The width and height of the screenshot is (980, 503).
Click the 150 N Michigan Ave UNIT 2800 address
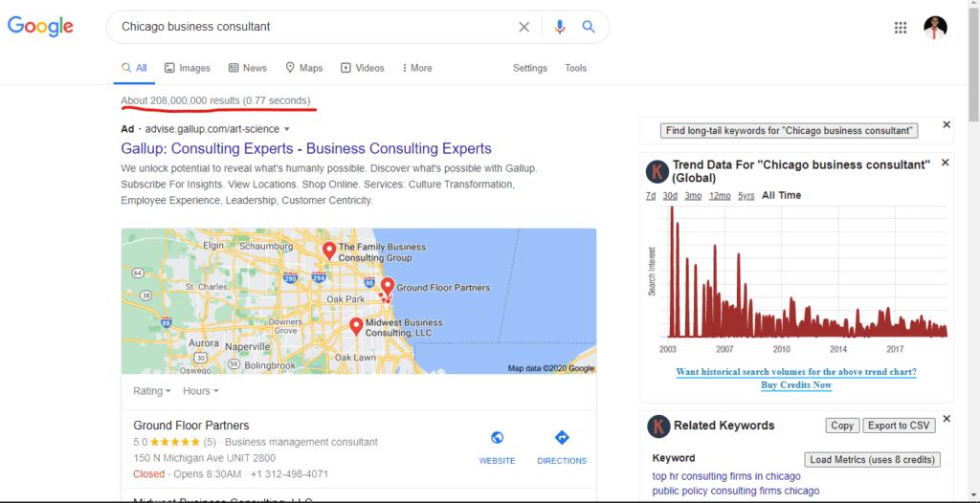[205, 458]
